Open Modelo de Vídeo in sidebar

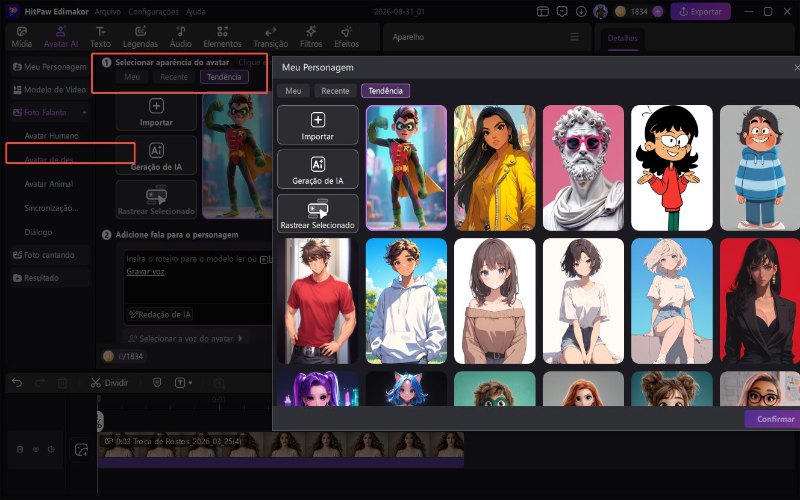50,90
